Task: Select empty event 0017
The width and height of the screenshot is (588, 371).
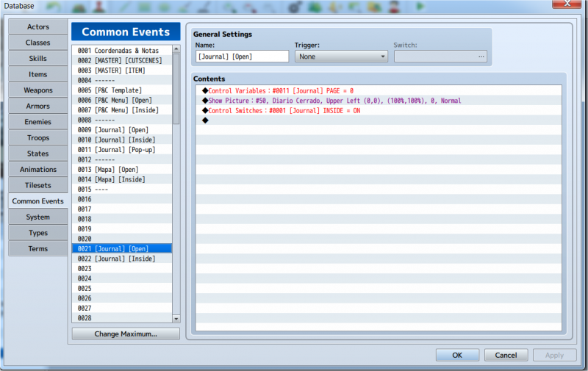Action: [x=122, y=209]
